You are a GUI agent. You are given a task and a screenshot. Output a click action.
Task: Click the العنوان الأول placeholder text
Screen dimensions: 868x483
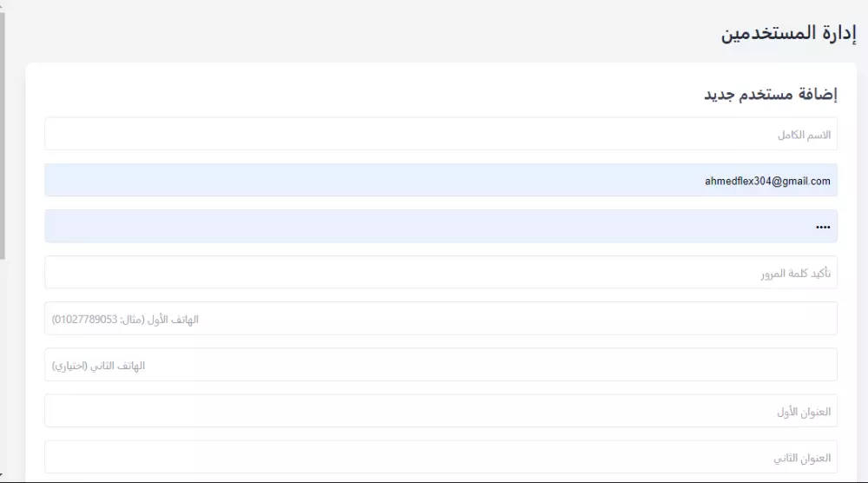803,412
